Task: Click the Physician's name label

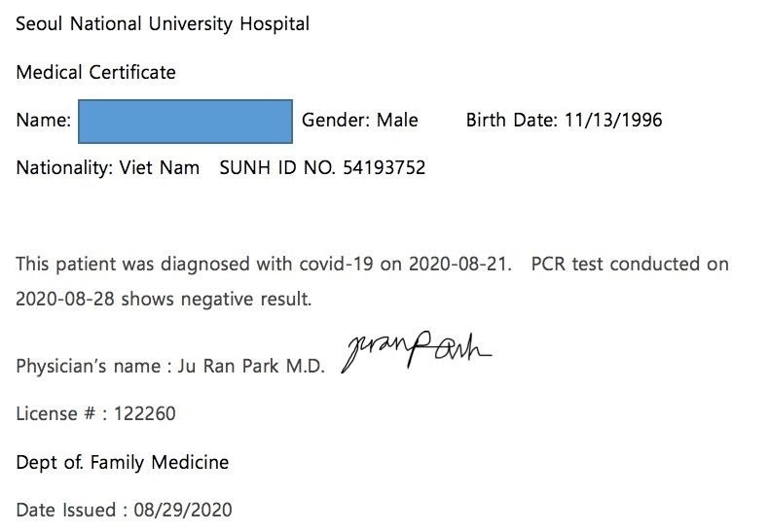Action: click(91, 367)
